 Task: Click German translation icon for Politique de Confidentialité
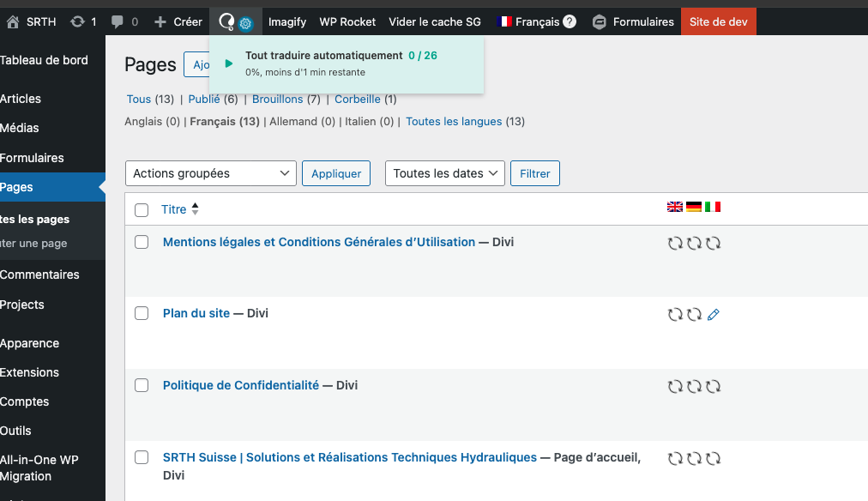pyautogui.click(x=694, y=387)
